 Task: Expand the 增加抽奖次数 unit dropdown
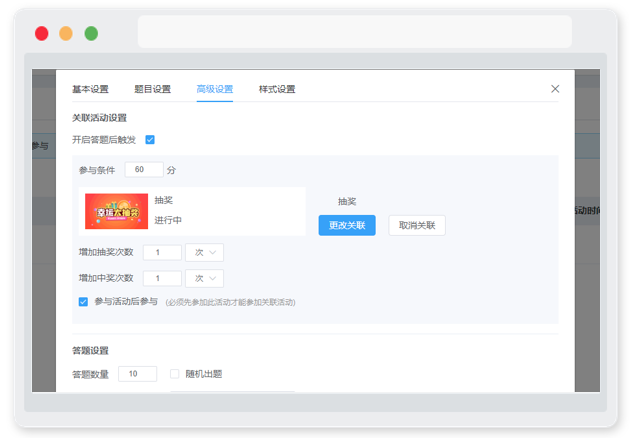coord(204,252)
